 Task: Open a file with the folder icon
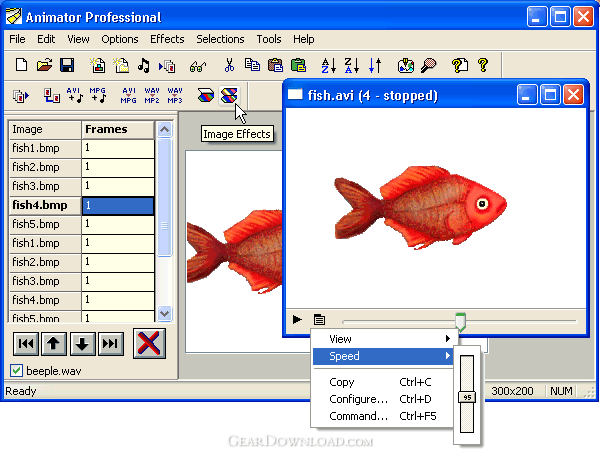[44, 65]
